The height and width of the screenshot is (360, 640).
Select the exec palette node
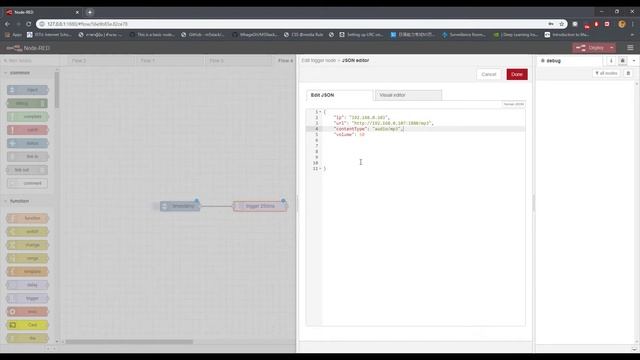pos(28,312)
